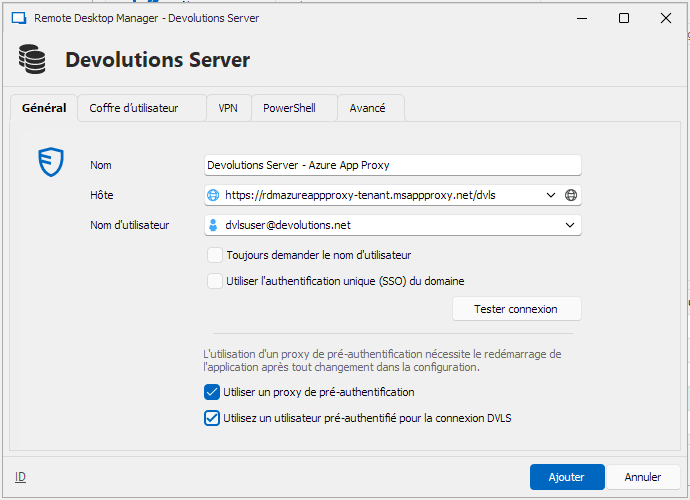Click the Devolutions Server heading

pyautogui.click(x=158, y=59)
